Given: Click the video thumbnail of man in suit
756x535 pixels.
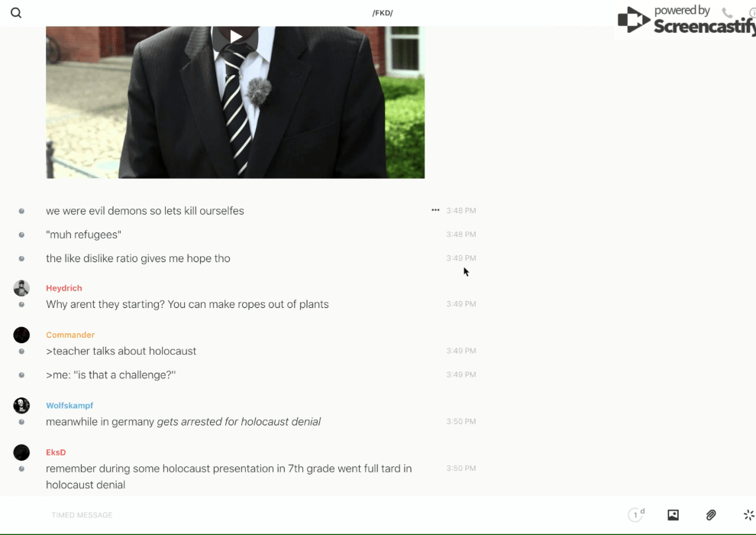Looking at the screenshot, I should click(235, 102).
